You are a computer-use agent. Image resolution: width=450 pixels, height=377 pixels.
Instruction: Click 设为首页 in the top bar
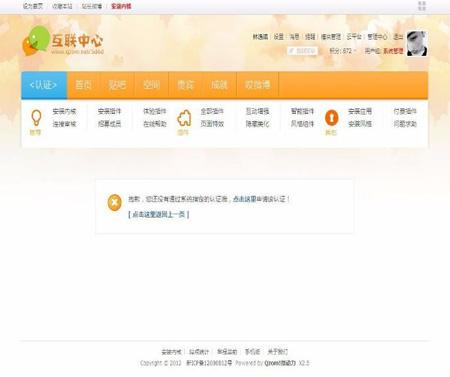coord(33,6)
